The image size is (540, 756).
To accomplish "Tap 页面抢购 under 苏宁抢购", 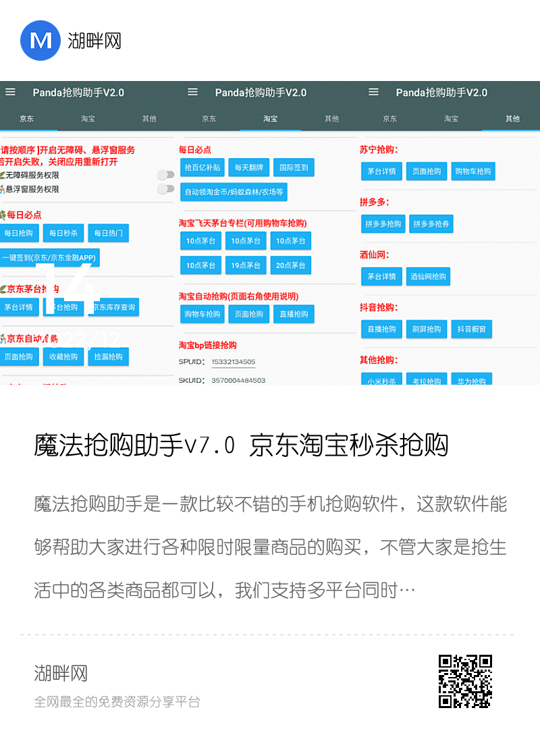I will tap(426, 171).
